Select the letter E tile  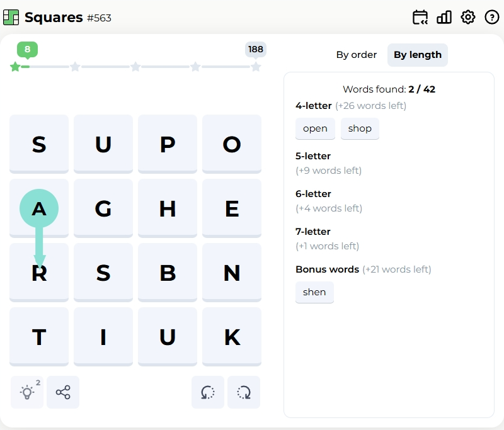click(232, 208)
